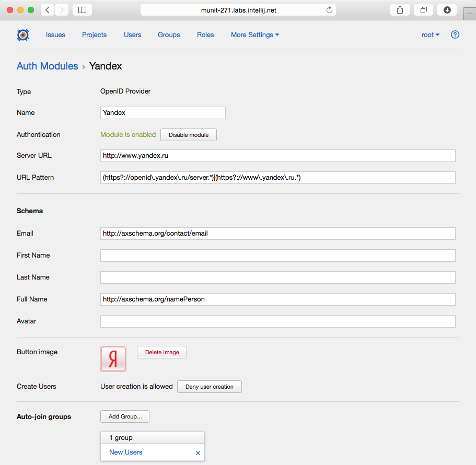Click the Delete Image button

pos(162,352)
